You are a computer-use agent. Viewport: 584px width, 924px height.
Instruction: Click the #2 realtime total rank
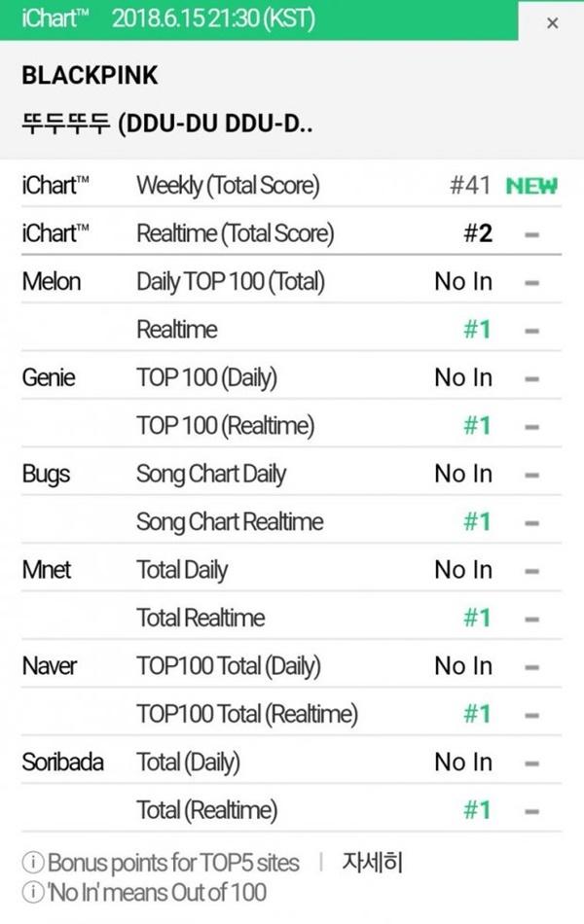pos(477,233)
